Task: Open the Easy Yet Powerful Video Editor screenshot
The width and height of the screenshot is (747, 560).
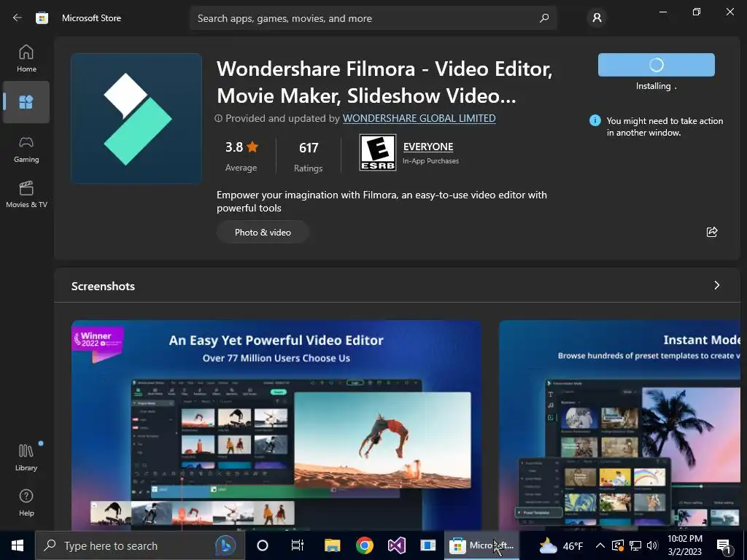Action: (x=276, y=425)
